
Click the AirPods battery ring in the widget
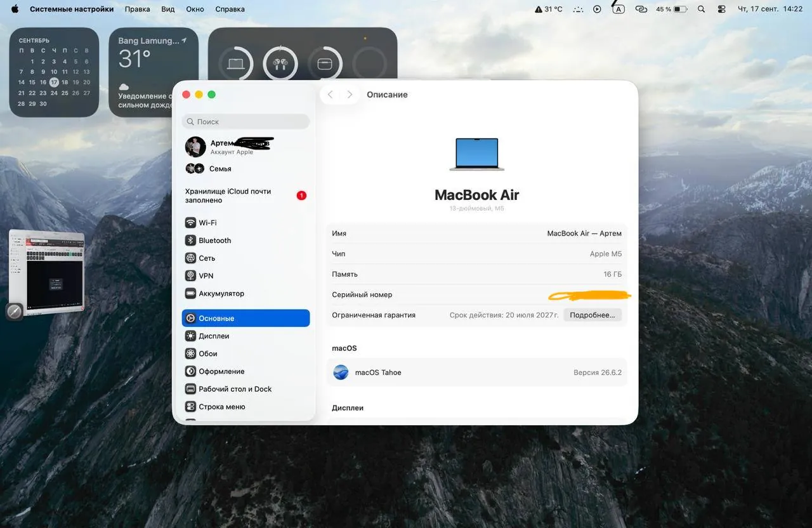click(280, 63)
